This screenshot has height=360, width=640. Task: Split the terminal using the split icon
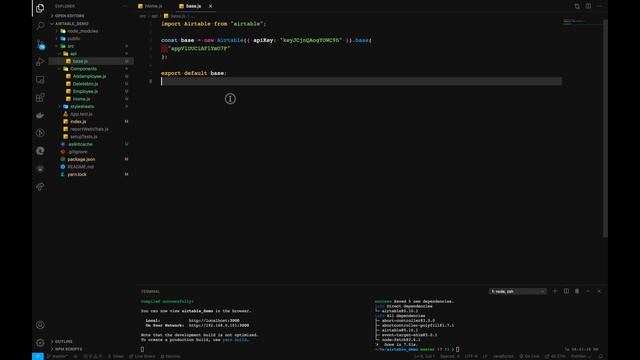(566, 291)
